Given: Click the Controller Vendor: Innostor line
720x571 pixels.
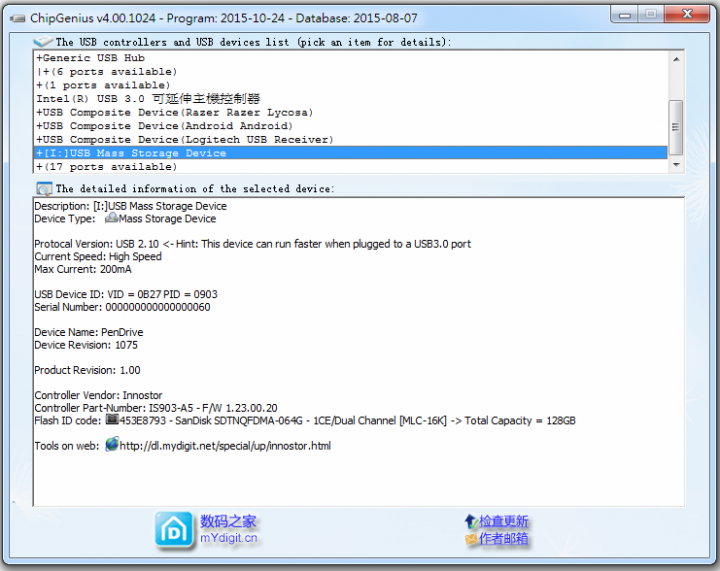Looking at the screenshot, I should 98,395.
